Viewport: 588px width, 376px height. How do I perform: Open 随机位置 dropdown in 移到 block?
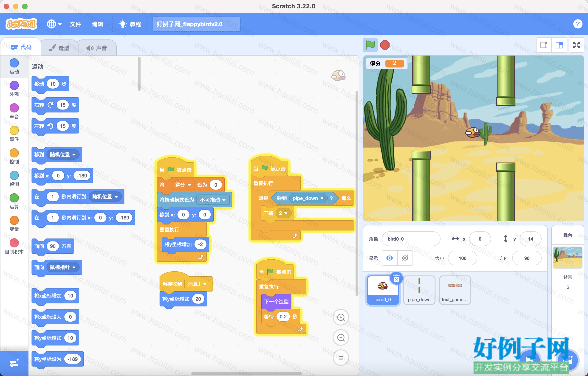tap(63, 154)
